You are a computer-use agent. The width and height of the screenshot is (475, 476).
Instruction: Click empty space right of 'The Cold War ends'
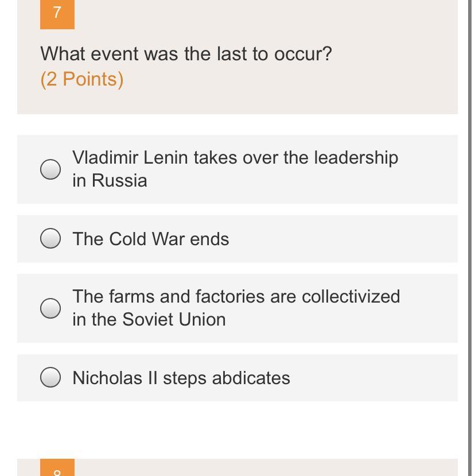(344, 239)
